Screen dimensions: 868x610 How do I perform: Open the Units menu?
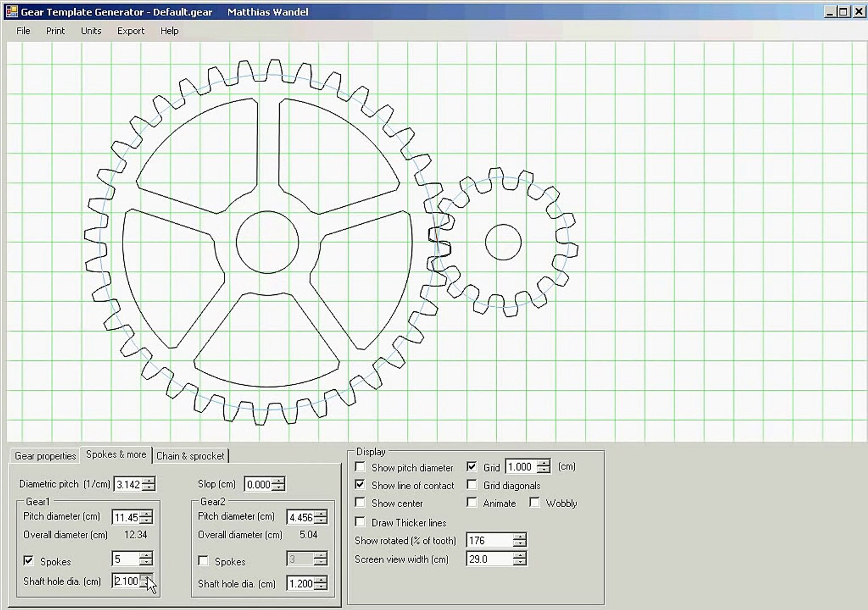click(91, 31)
